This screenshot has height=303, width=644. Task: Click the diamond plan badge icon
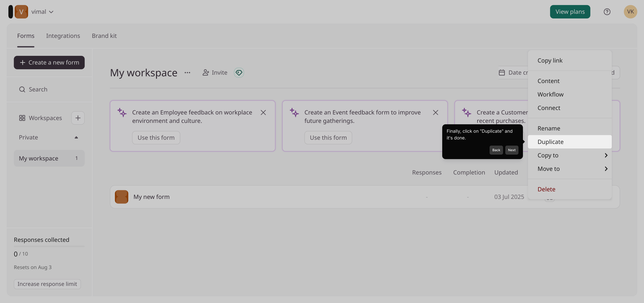click(x=239, y=73)
